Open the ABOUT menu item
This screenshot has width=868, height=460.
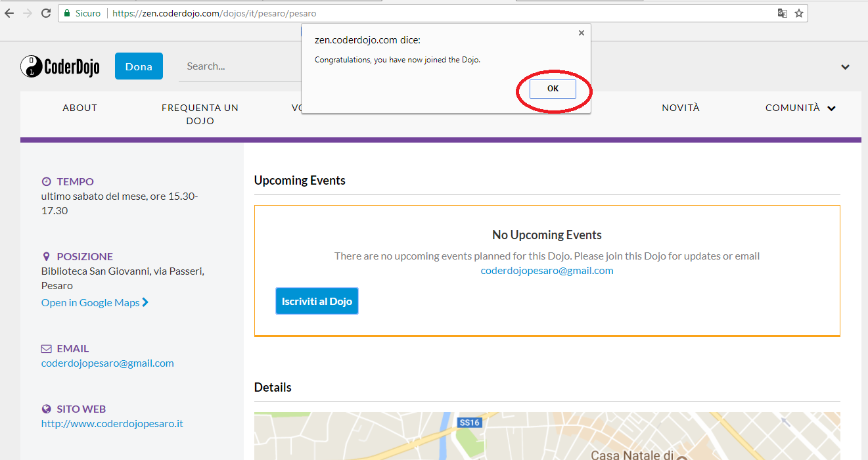(80, 108)
